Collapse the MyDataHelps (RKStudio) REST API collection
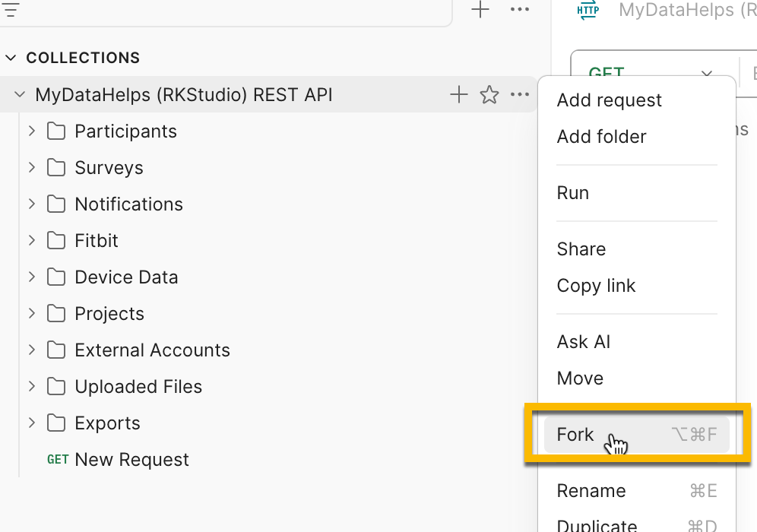The width and height of the screenshot is (757, 532). tap(20, 95)
